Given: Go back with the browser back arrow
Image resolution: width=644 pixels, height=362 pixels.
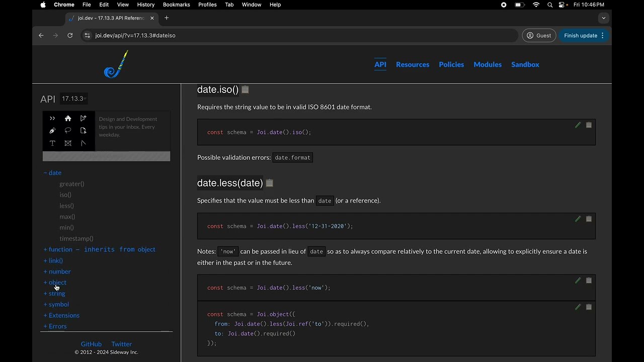Looking at the screenshot, I should pyautogui.click(x=41, y=35).
